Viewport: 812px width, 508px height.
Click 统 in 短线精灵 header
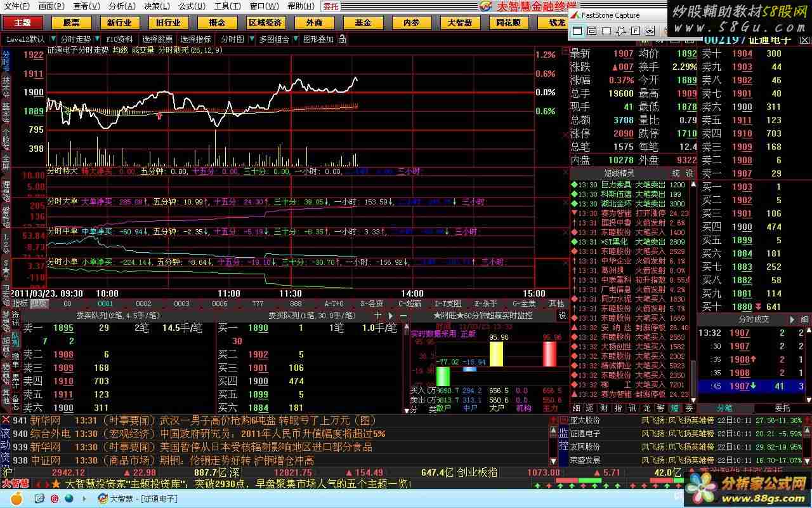(676, 173)
